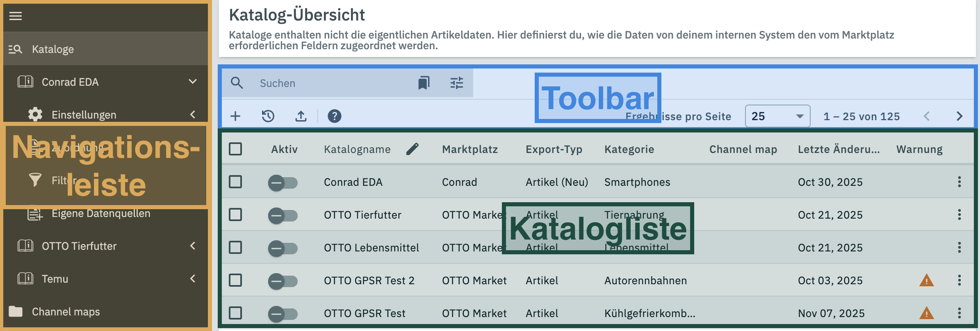Screen dimensions: 980x331
Task: Expand the Einstellungen chevron
Action: pyautogui.click(x=193, y=114)
